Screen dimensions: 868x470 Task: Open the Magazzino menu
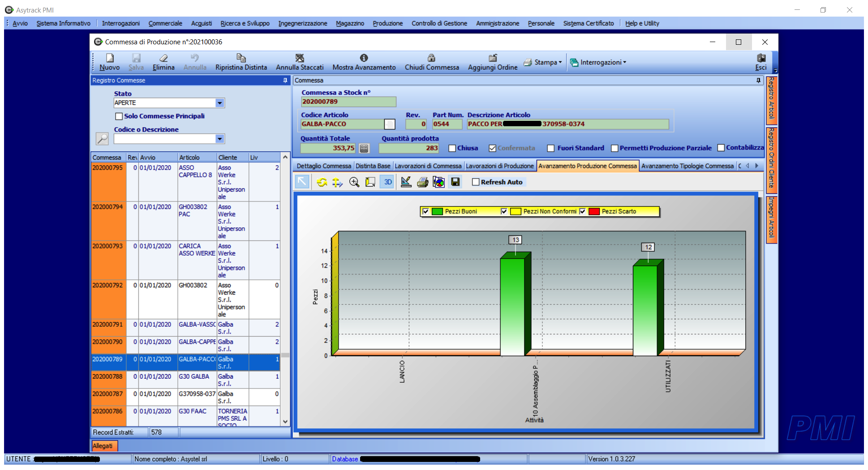click(x=350, y=23)
